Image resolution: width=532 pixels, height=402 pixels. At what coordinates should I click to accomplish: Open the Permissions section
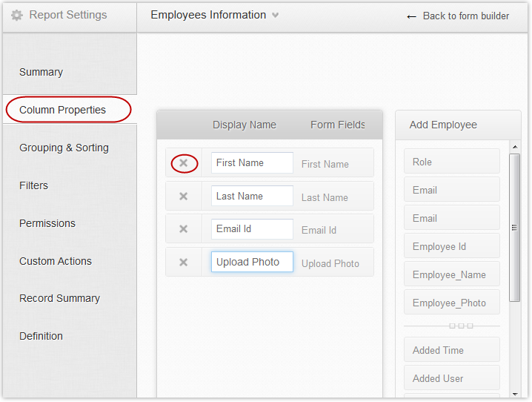47,223
